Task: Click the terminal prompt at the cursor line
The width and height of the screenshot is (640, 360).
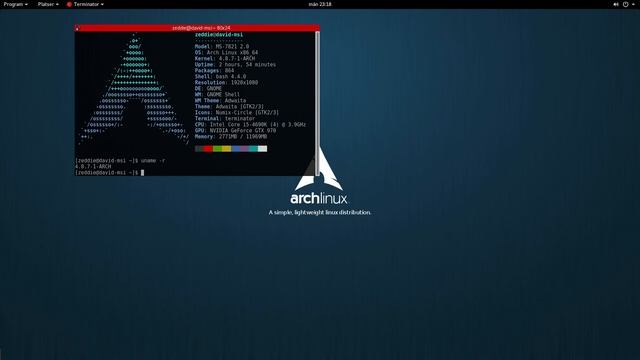Action: (109, 173)
